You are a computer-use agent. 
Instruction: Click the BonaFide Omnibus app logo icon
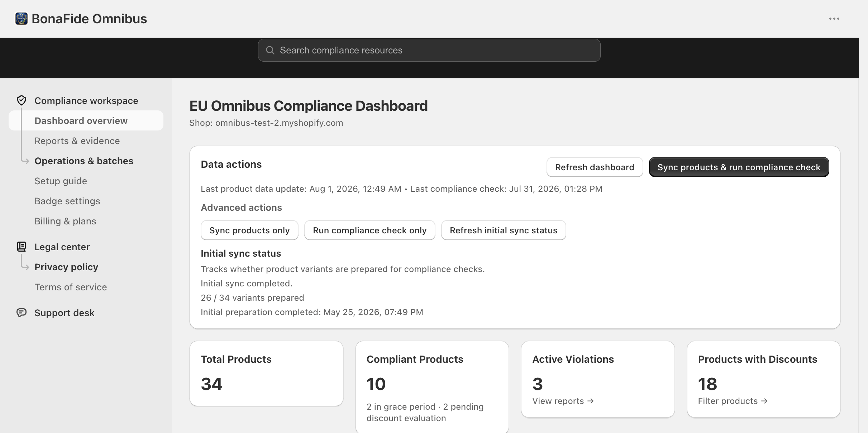click(x=22, y=19)
